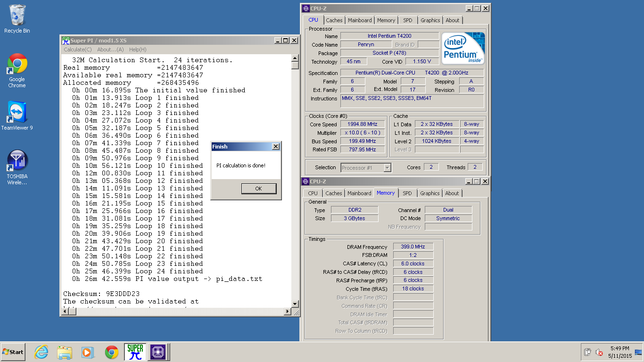The height and width of the screenshot is (362, 644).
Task: Open TeamViewer 9 desktop shortcut
Action: pyautogui.click(x=17, y=116)
